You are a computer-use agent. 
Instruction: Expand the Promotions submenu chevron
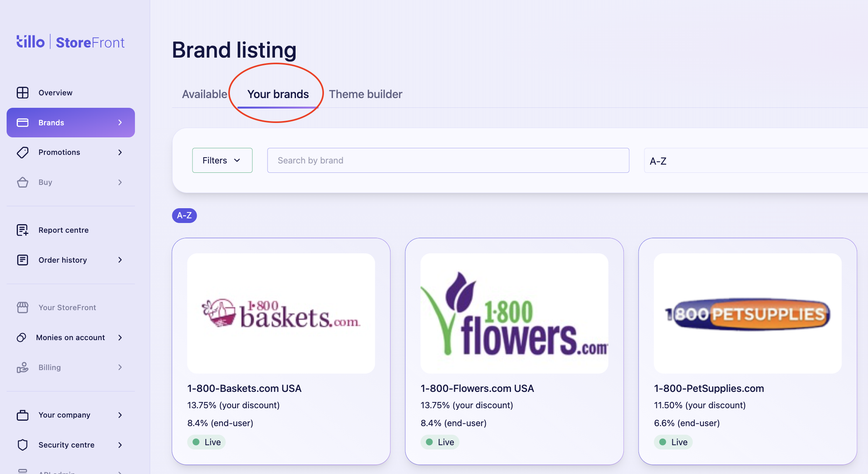120,152
